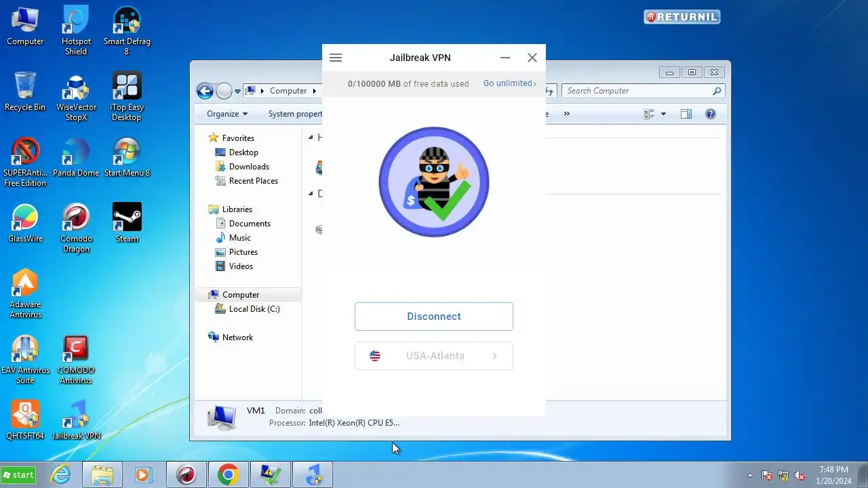
Task: Open the Hotspot Shield desktop shortcut
Action: tap(76, 31)
